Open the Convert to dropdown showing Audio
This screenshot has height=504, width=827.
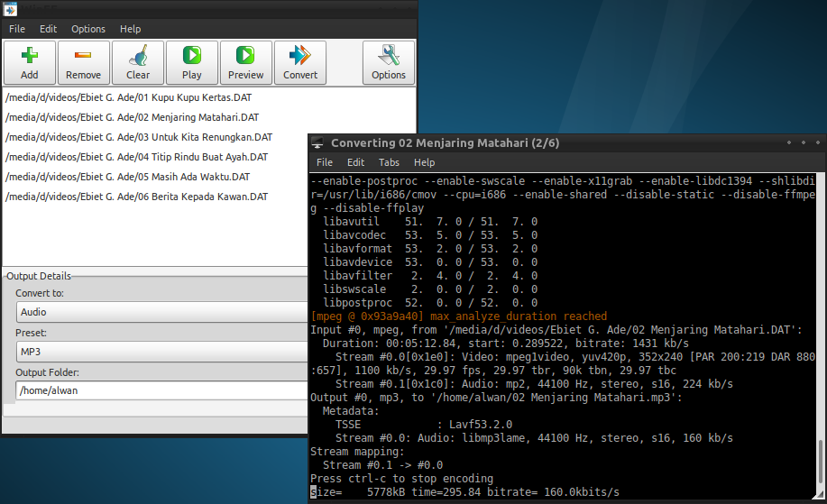pyautogui.click(x=162, y=312)
